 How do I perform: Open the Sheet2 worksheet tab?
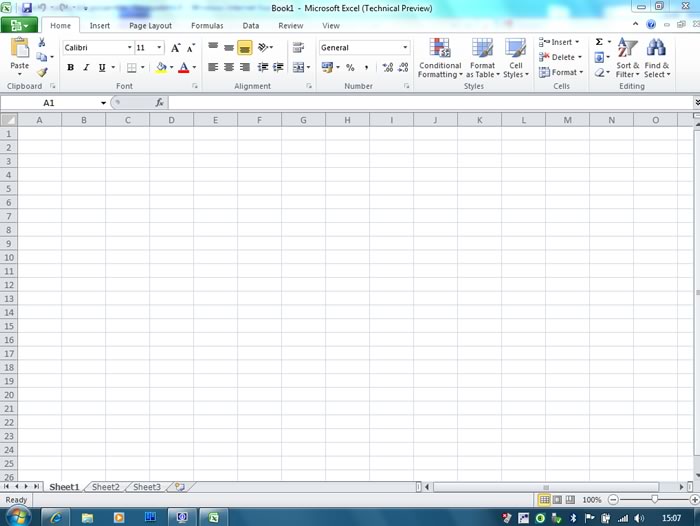coord(106,487)
